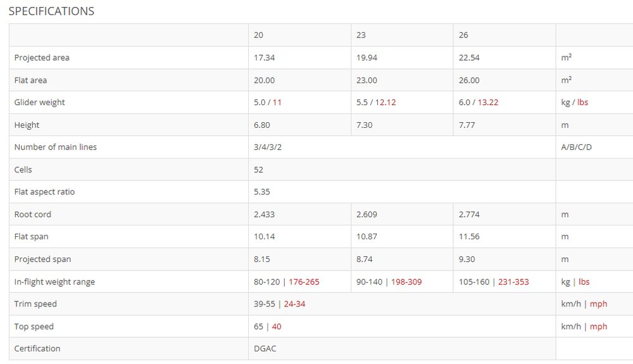Image resolution: width=633 pixels, height=364 pixels.
Task: Click the Flat span value 11.56
Action: [469, 237]
